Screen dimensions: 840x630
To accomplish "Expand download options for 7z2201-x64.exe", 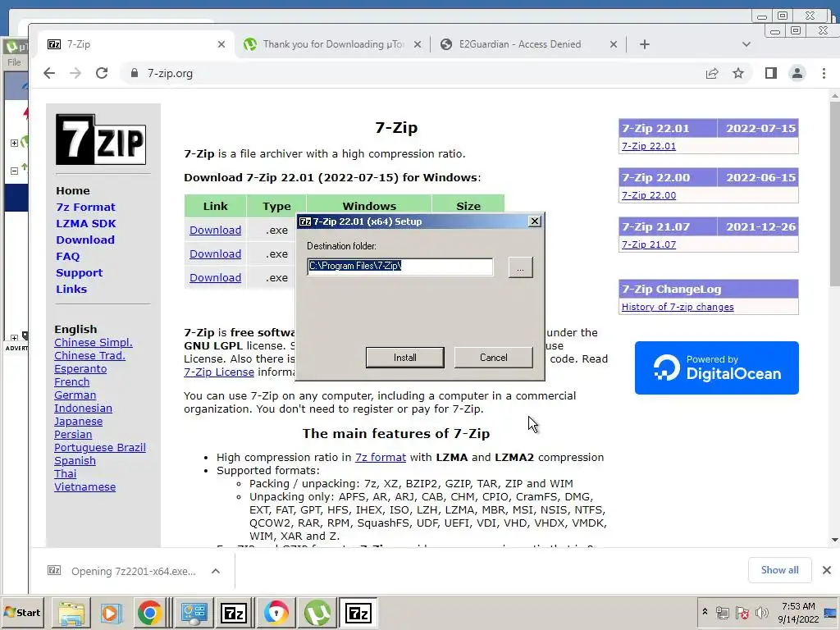I will coord(216,571).
